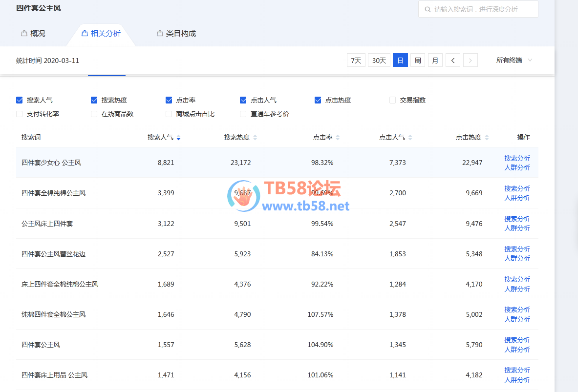Viewport: 578px width, 392px height.
Task: Click the 22,947 click heat value
Action: tap(472, 163)
